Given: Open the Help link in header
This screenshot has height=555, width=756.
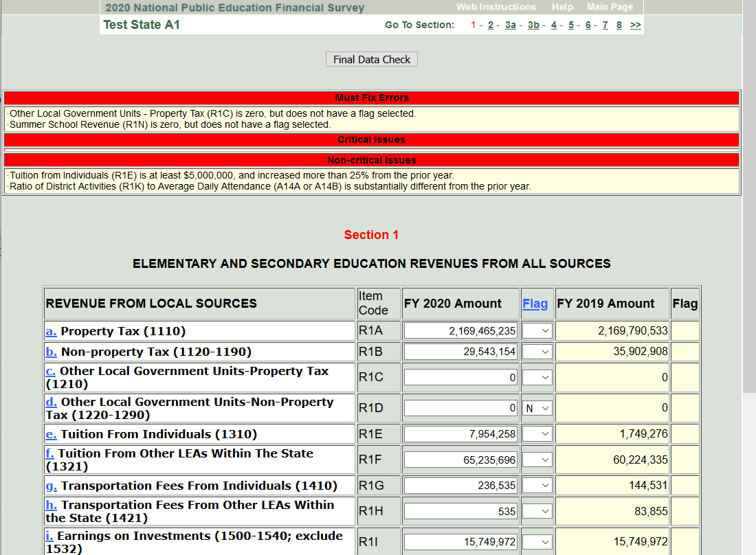Looking at the screenshot, I should pyautogui.click(x=562, y=7).
